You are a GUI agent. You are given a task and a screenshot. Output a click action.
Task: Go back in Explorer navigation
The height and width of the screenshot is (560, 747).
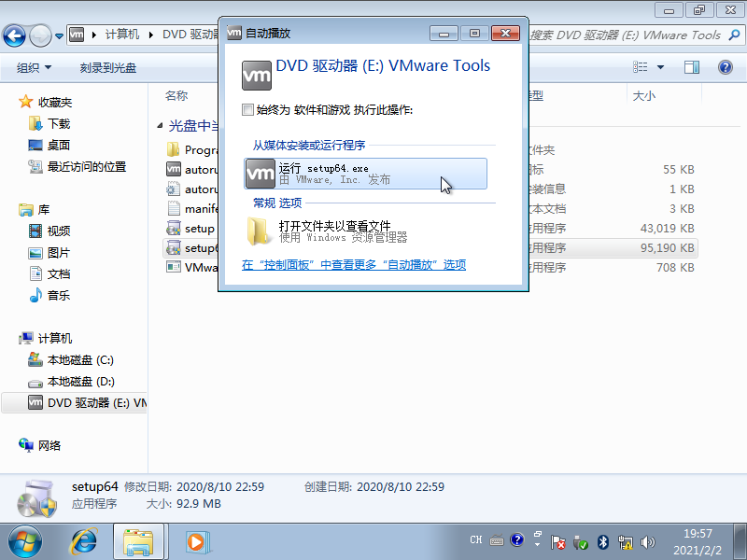tap(14, 35)
